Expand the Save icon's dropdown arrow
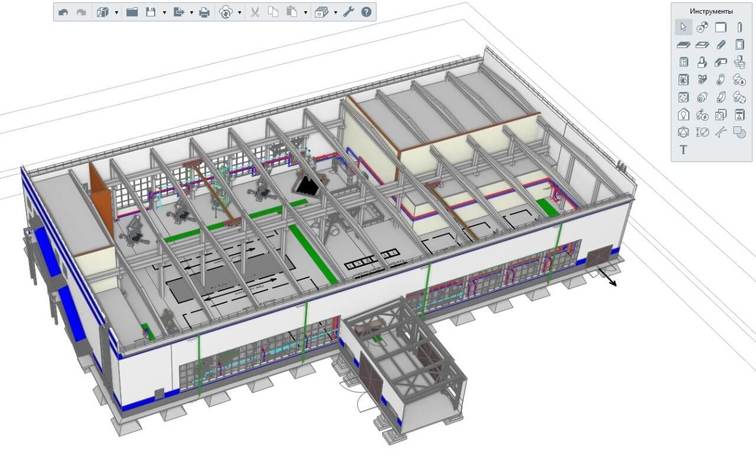The image size is (756, 455). pos(164,13)
